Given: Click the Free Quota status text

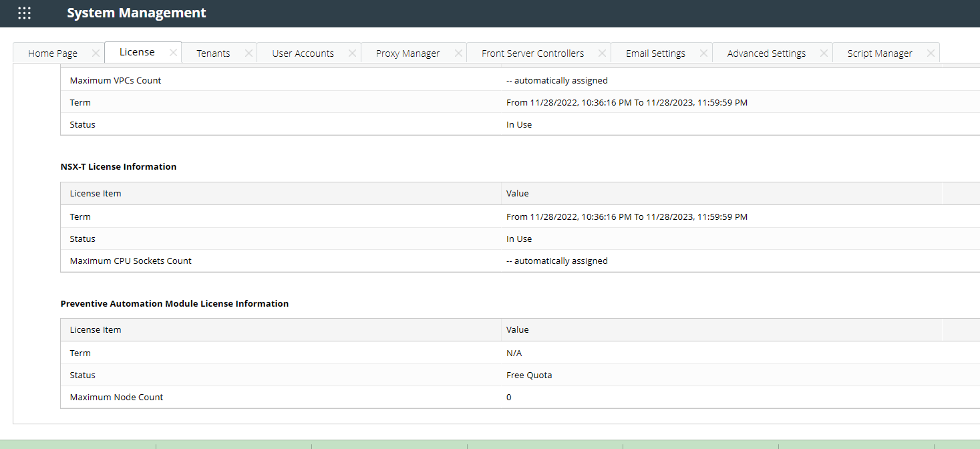Looking at the screenshot, I should pos(529,375).
